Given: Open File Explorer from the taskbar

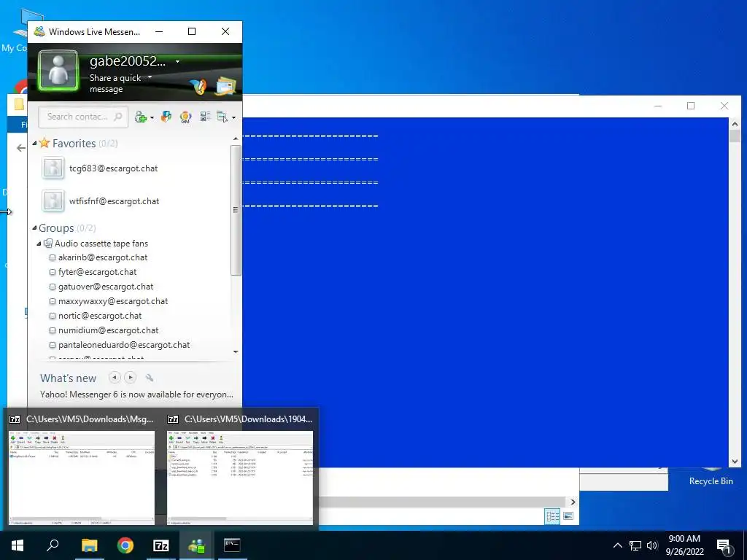Looking at the screenshot, I should pos(89,545).
